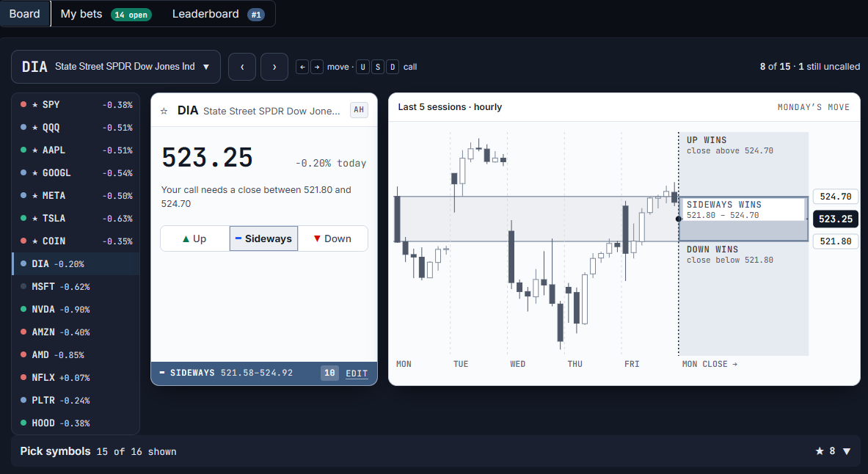The height and width of the screenshot is (474, 868).
Task: Select COIN in the symbol list
Action: 76,241
